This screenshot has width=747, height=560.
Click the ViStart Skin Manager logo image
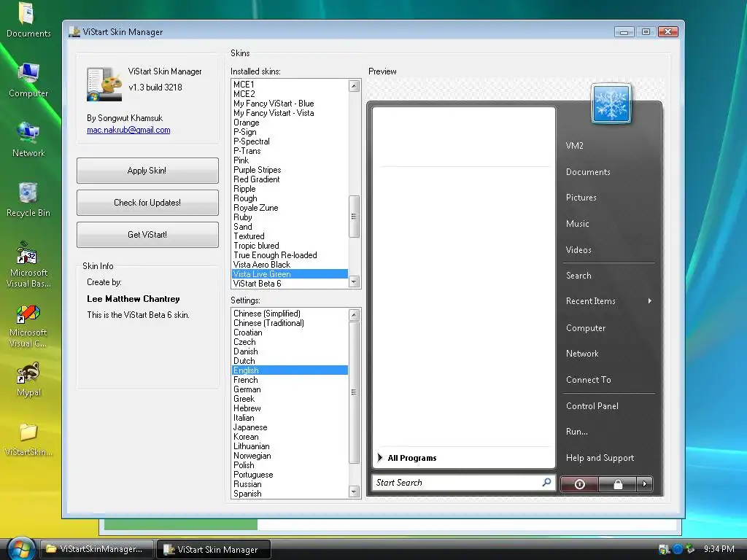click(x=104, y=84)
